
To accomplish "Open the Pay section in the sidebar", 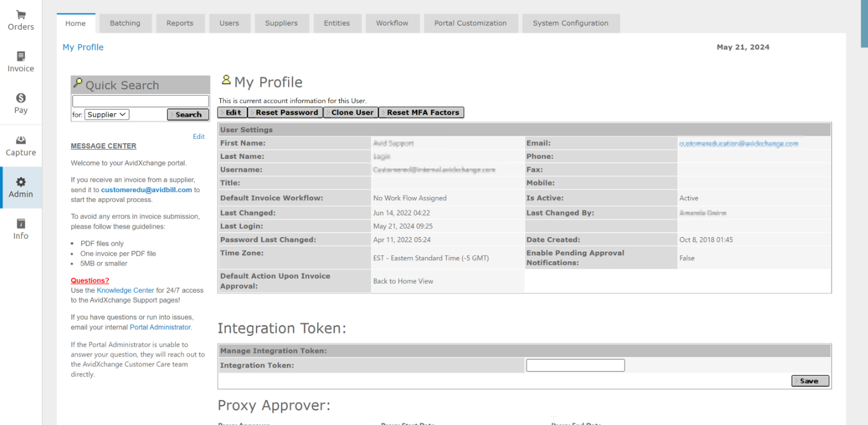I will tap(21, 104).
